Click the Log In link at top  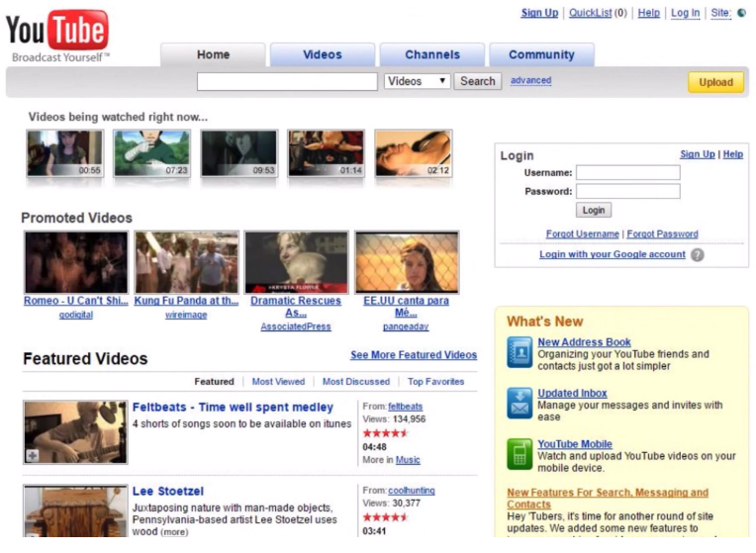click(x=685, y=13)
